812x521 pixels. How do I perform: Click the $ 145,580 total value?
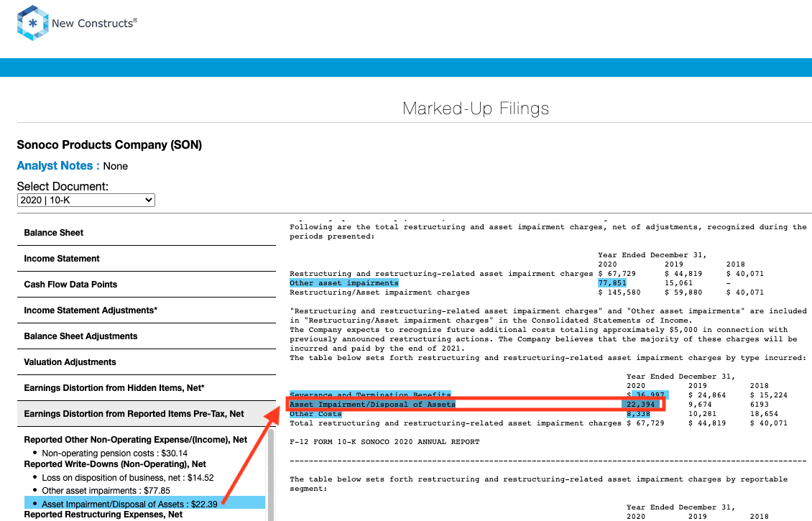click(619, 292)
